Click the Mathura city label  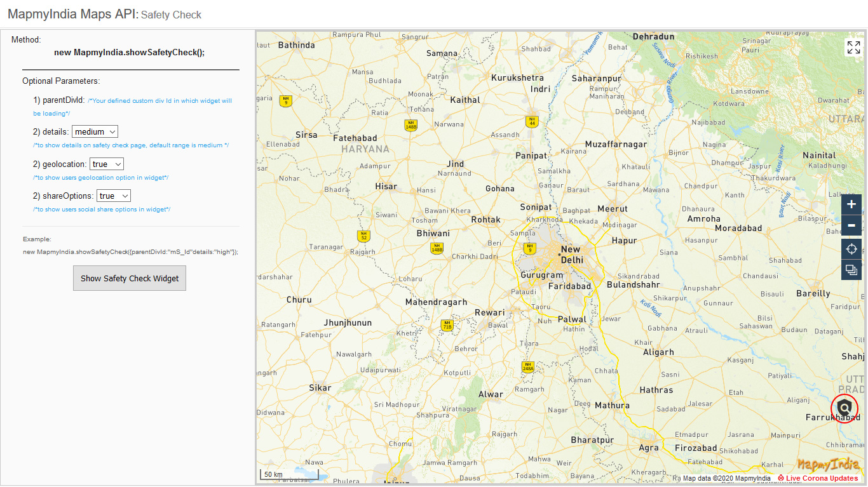point(613,405)
